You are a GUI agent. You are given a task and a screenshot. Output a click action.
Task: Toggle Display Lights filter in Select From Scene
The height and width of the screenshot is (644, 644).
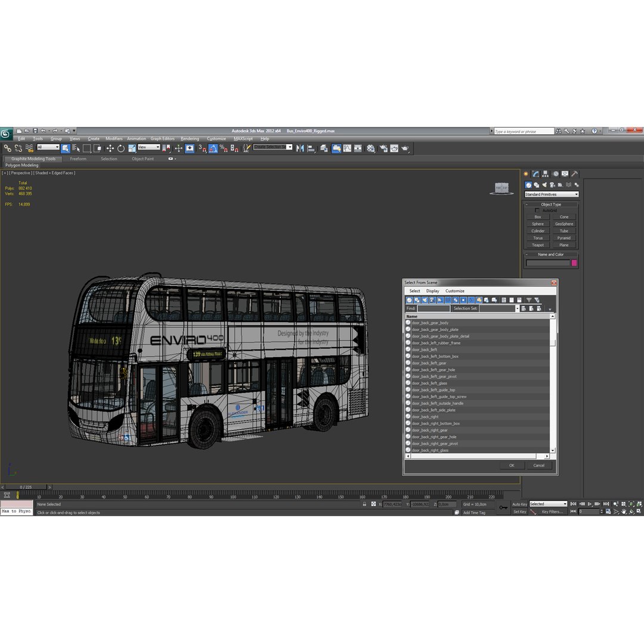425,300
